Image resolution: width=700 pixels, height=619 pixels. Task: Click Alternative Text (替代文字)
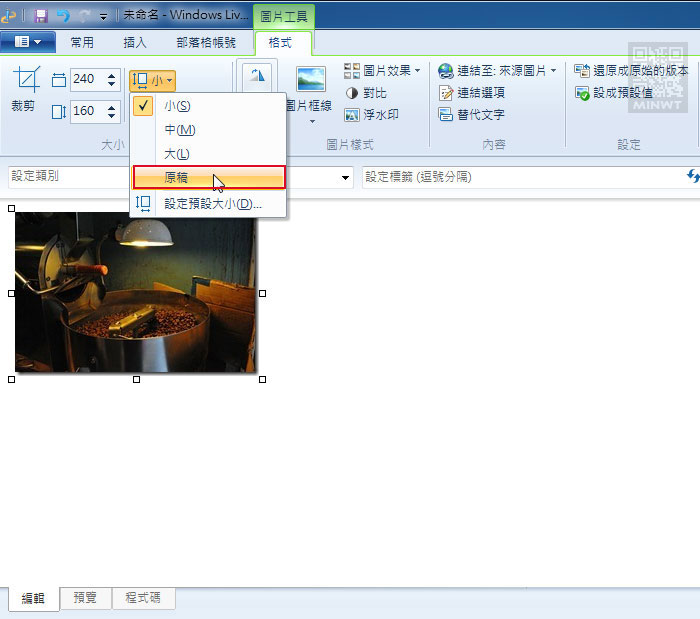pyautogui.click(x=471, y=115)
